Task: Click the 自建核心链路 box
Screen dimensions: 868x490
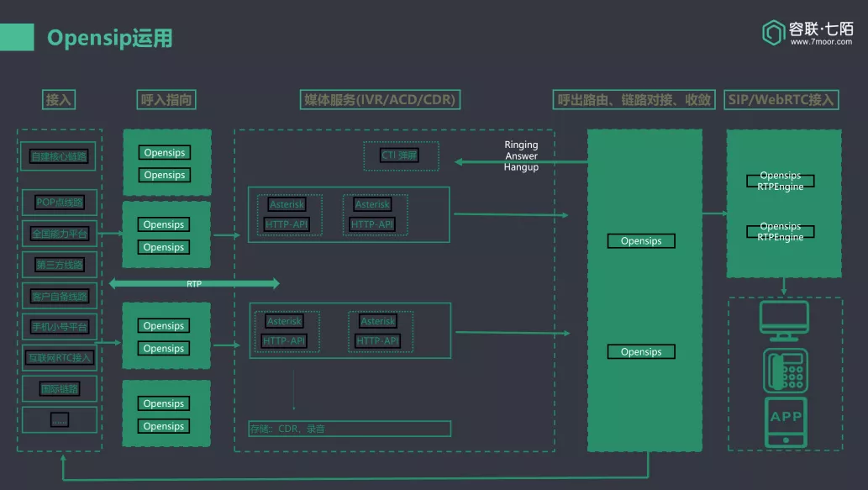Action: click(x=59, y=155)
